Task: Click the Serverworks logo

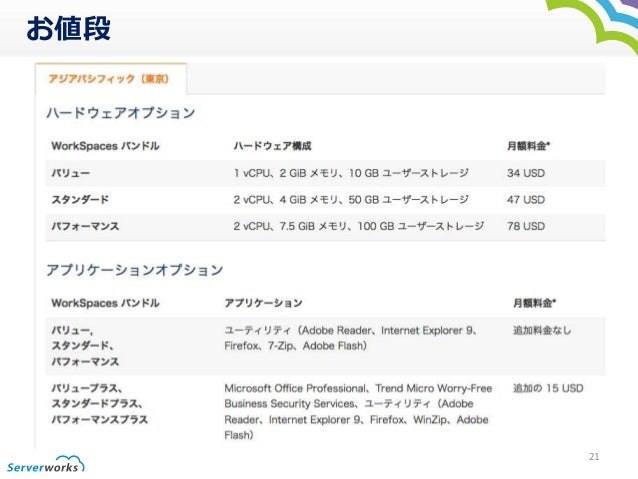Action: 46,464
